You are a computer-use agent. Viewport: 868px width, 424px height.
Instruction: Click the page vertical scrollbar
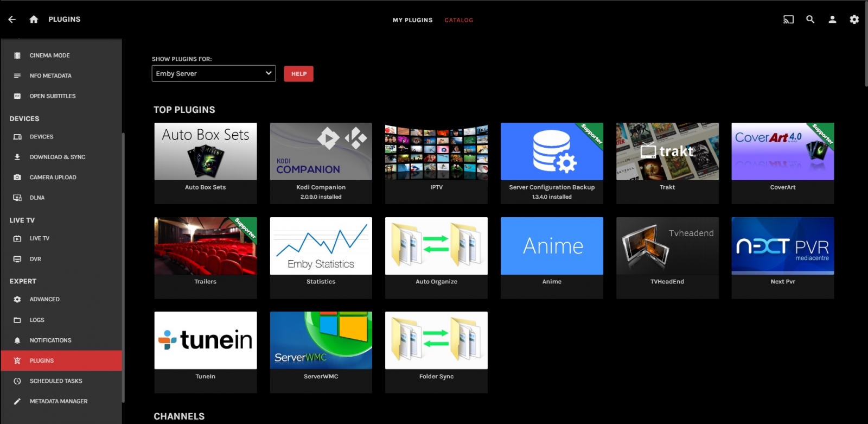tap(866, 45)
